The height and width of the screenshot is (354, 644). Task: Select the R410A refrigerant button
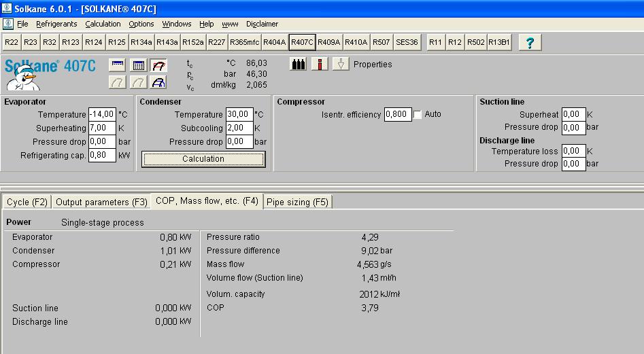pyautogui.click(x=356, y=42)
